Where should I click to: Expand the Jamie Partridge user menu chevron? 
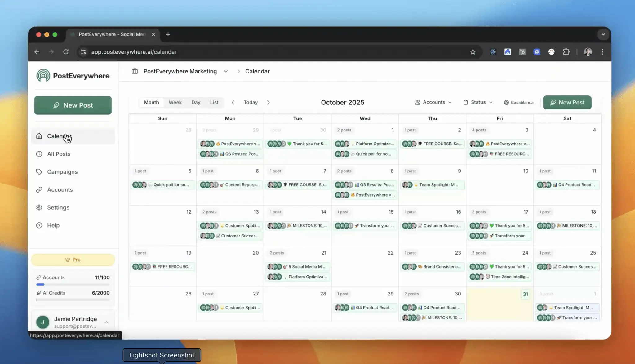(106, 322)
